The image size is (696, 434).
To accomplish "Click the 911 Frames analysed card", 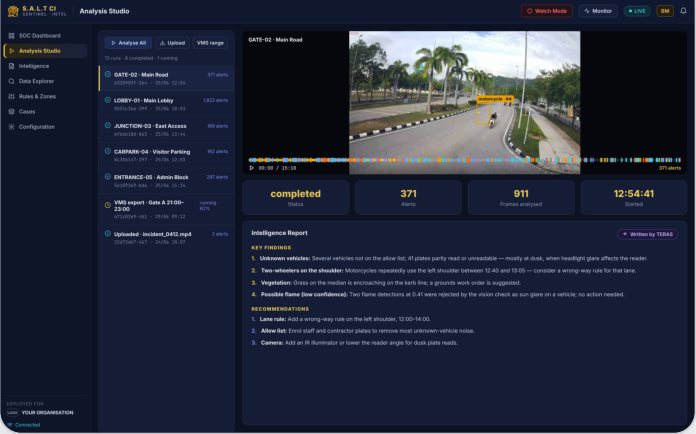I will pos(521,197).
